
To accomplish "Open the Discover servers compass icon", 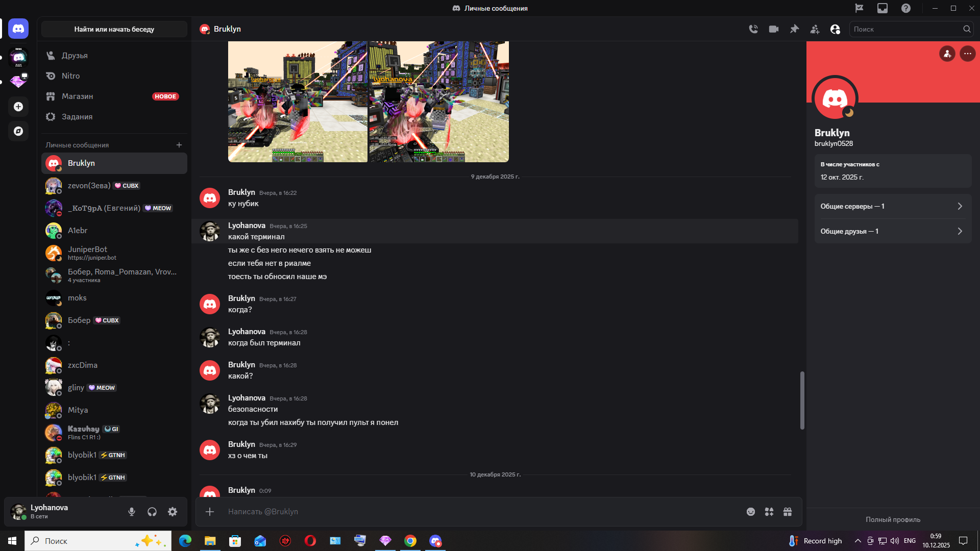I will click(x=18, y=131).
